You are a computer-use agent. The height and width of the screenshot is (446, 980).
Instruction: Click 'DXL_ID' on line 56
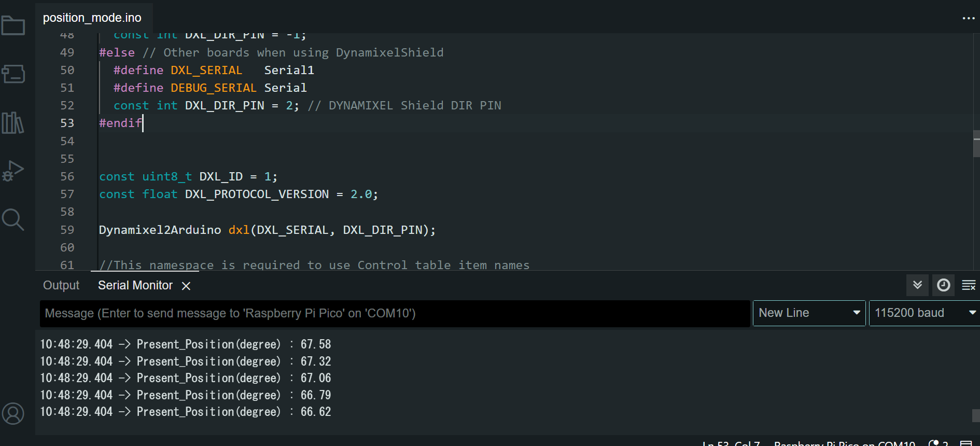click(221, 177)
